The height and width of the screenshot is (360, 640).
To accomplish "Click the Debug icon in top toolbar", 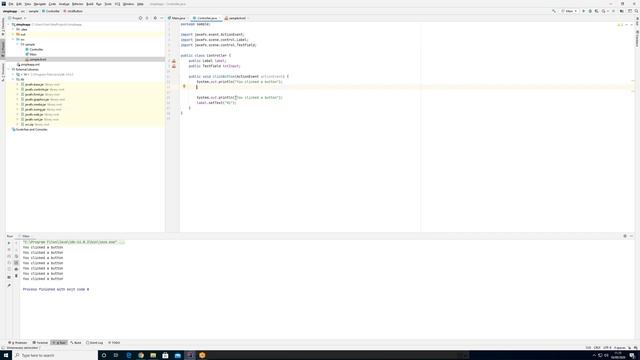I will (590, 11).
